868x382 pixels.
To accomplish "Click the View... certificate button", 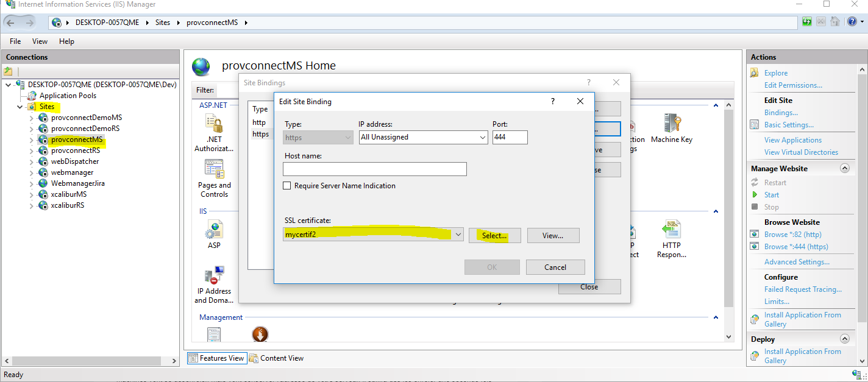I will click(x=553, y=235).
